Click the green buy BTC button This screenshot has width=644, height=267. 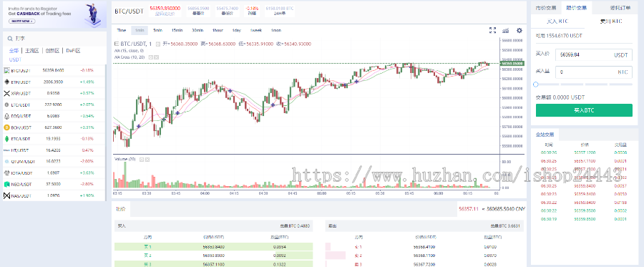584,110
